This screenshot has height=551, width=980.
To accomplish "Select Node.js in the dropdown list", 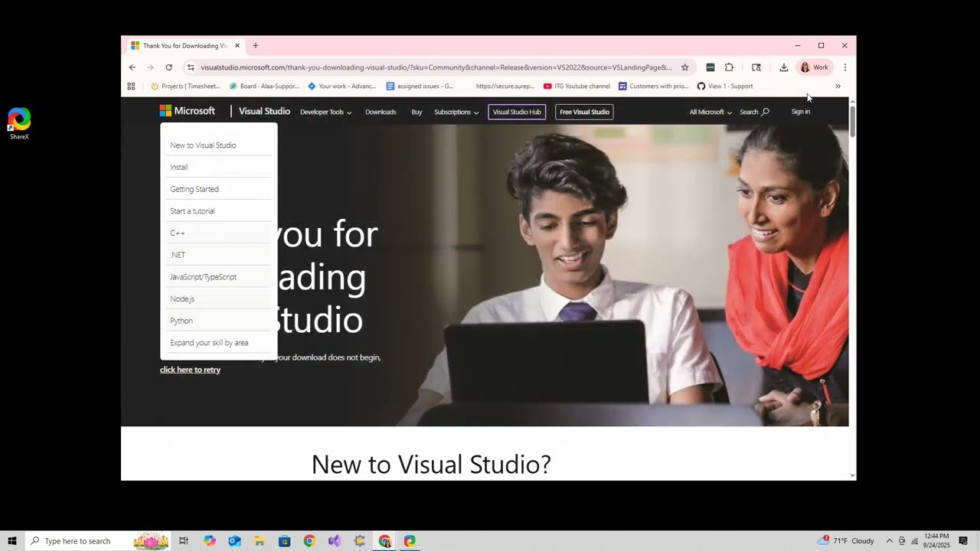I will click(219, 298).
